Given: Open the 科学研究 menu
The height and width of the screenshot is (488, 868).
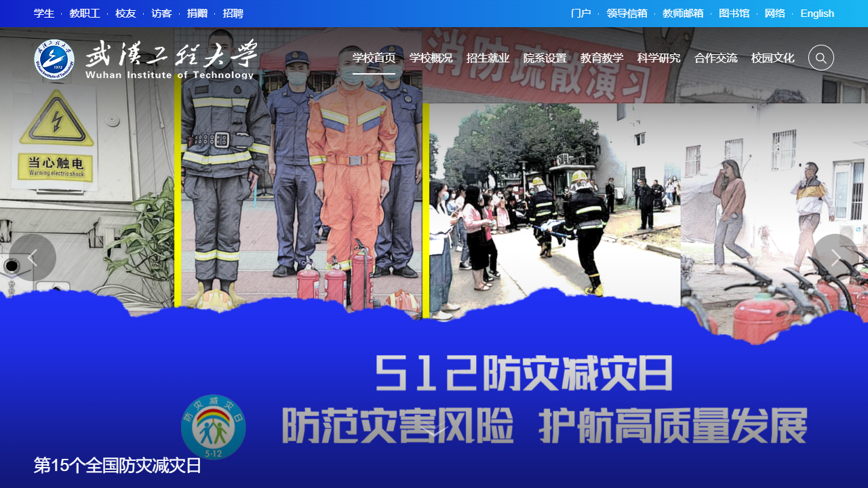Looking at the screenshot, I should [x=658, y=58].
